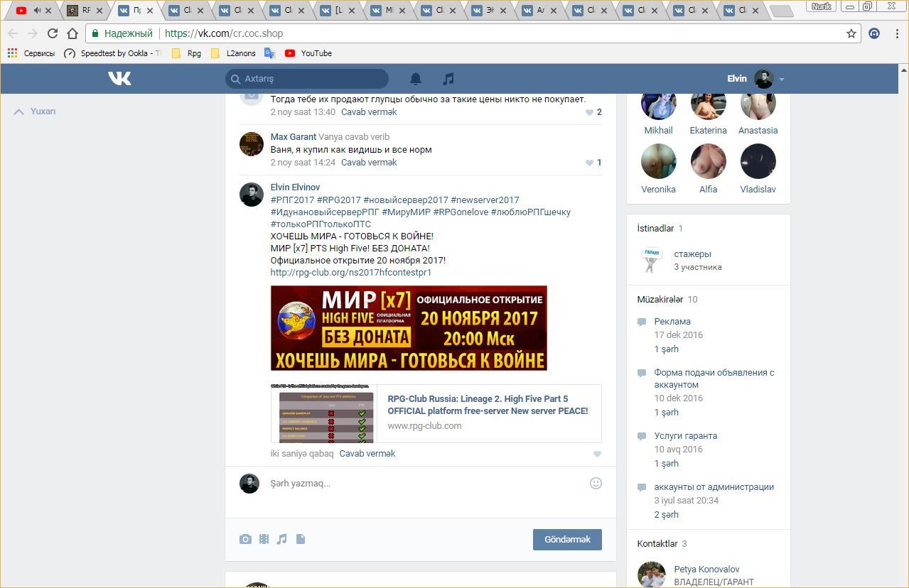
Task: Click the Axtarış search box
Action: coord(307,79)
